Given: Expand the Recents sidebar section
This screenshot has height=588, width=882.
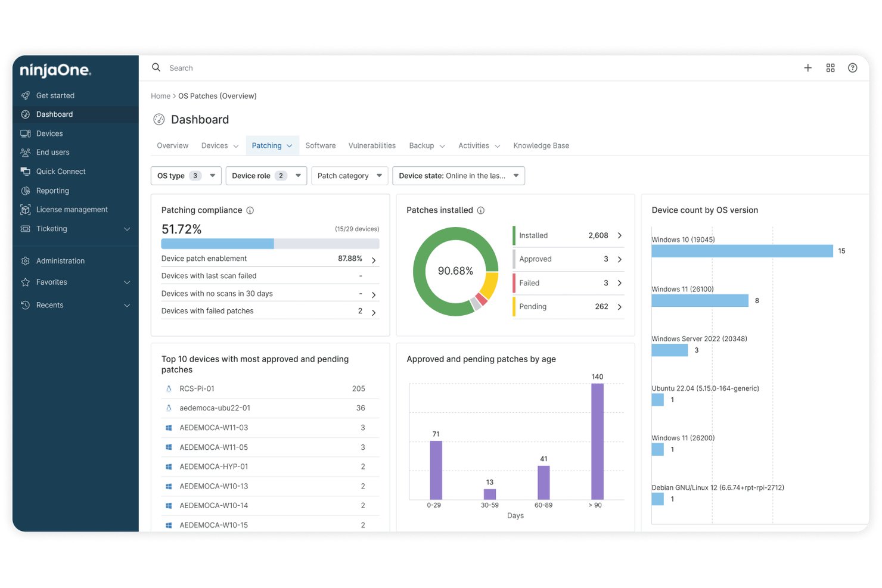Looking at the screenshot, I should (x=127, y=305).
